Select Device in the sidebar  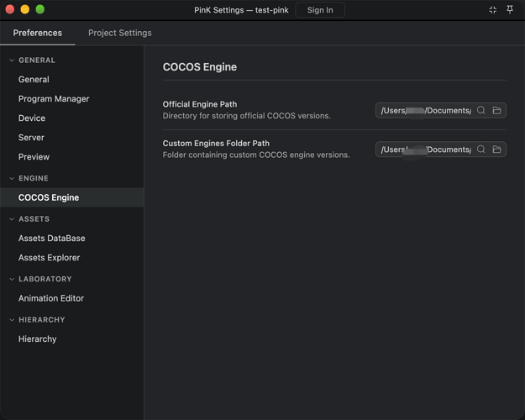click(72, 118)
